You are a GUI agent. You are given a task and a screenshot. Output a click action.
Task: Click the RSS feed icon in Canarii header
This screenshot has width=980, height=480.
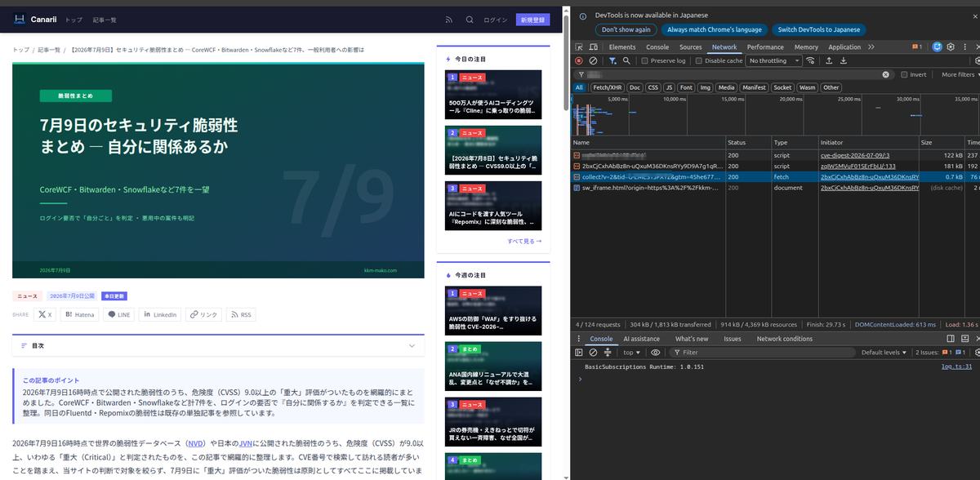(x=449, y=20)
